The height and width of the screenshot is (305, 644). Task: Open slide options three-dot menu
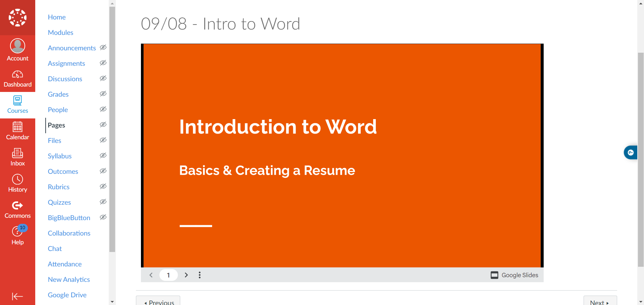point(200,275)
